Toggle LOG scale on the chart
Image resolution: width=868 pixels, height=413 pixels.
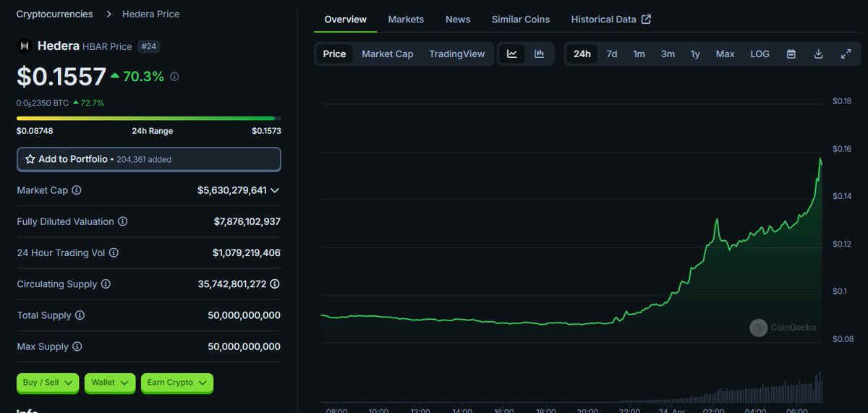pos(759,54)
